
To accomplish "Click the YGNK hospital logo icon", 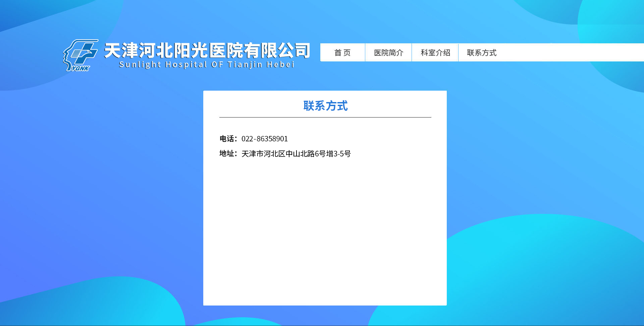I will (80, 55).
